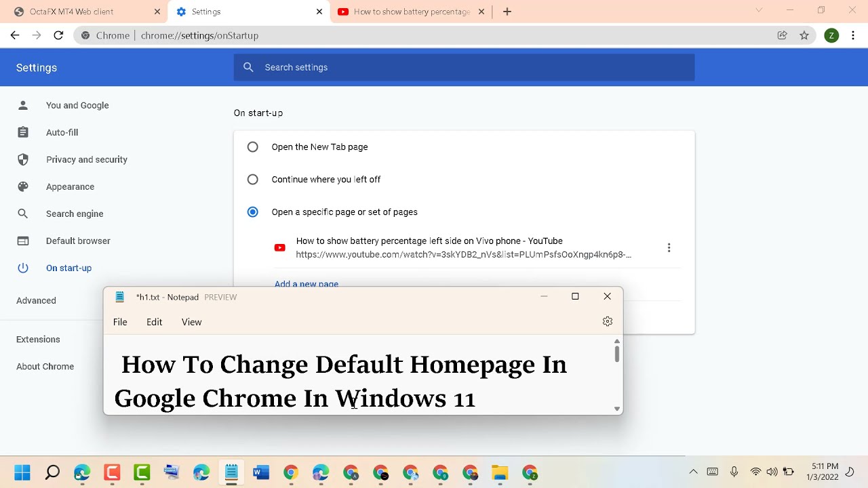Open Appearance settings

70,186
